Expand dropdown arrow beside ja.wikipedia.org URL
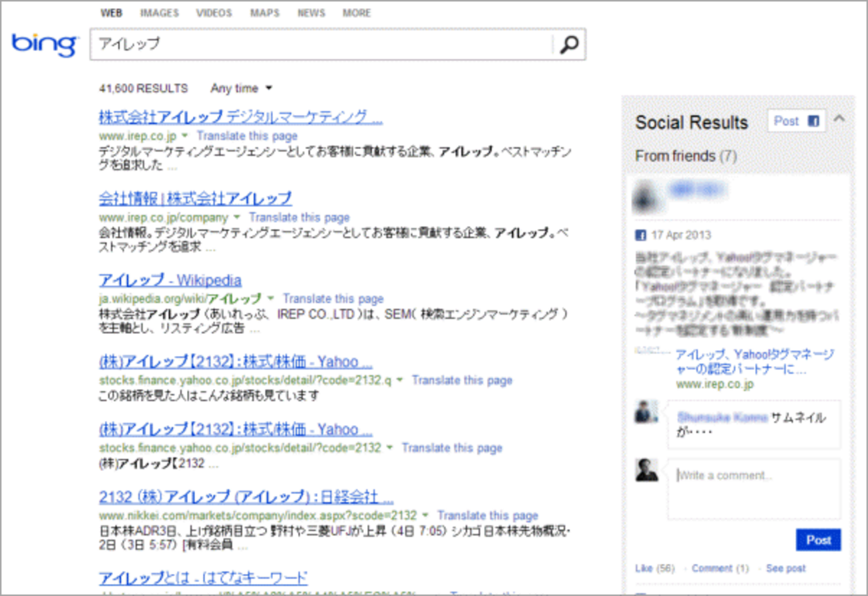The image size is (868, 596). coord(272,299)
